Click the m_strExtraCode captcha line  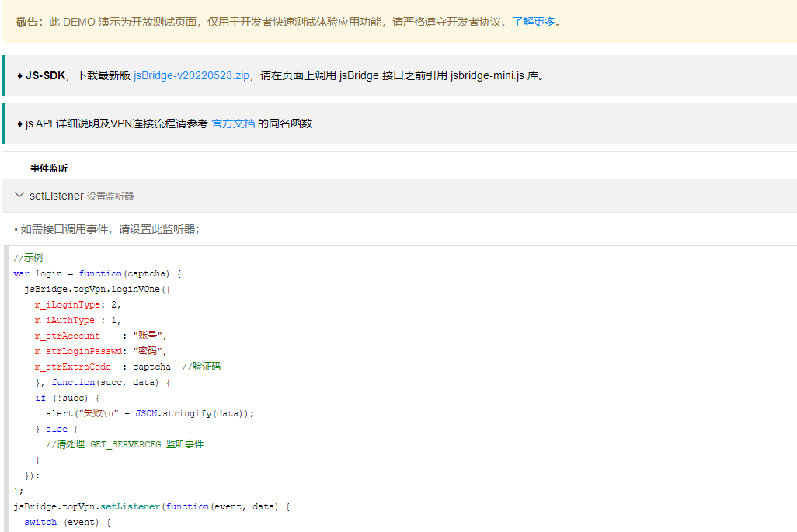(72, 367)
